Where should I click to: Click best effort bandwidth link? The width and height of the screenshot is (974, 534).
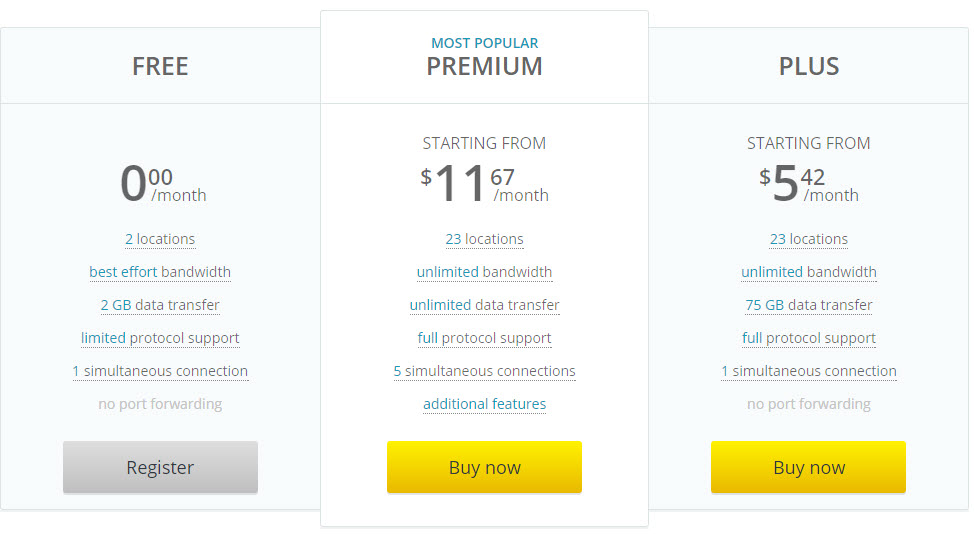(160, 272)
